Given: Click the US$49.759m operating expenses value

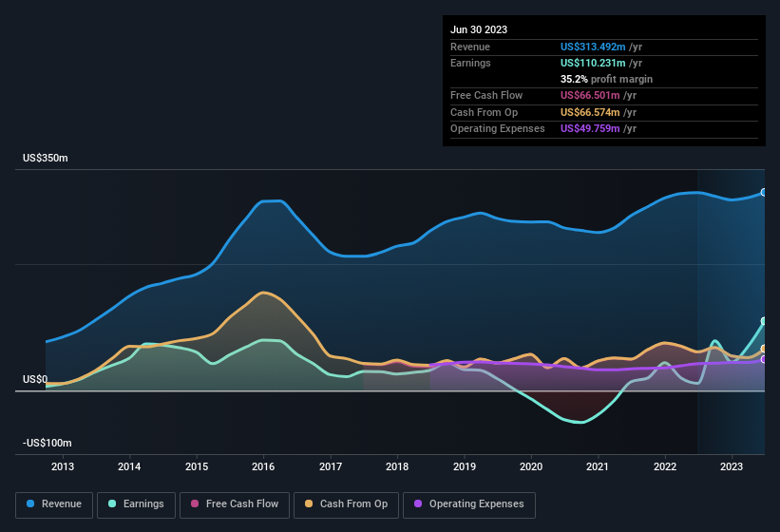Looking at the screenshot, I should (590, 129).
